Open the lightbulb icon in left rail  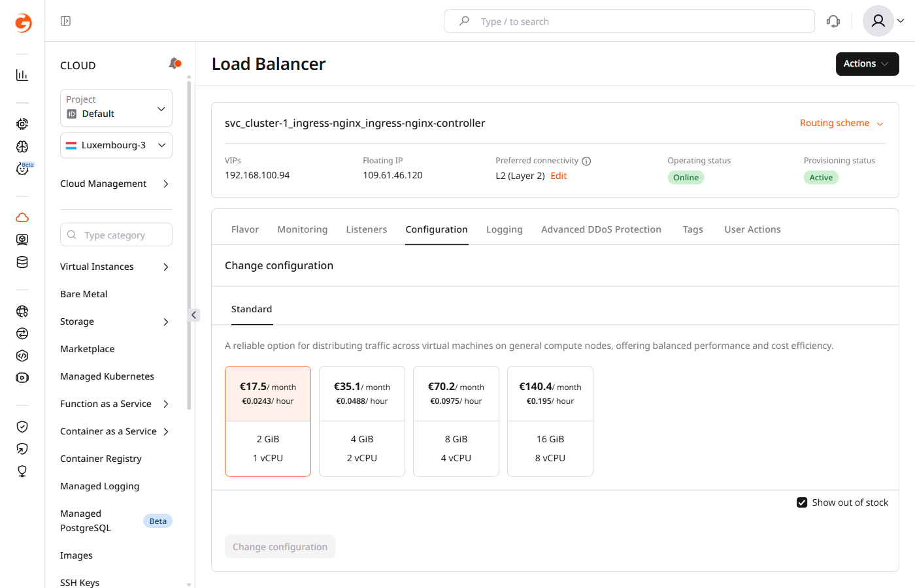coord(22,471)
